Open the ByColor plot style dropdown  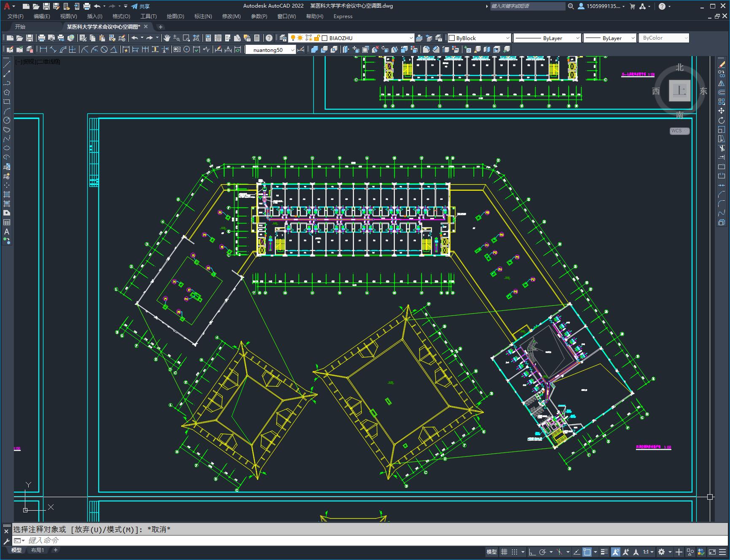pyautogui.click(x=664, y=38)
